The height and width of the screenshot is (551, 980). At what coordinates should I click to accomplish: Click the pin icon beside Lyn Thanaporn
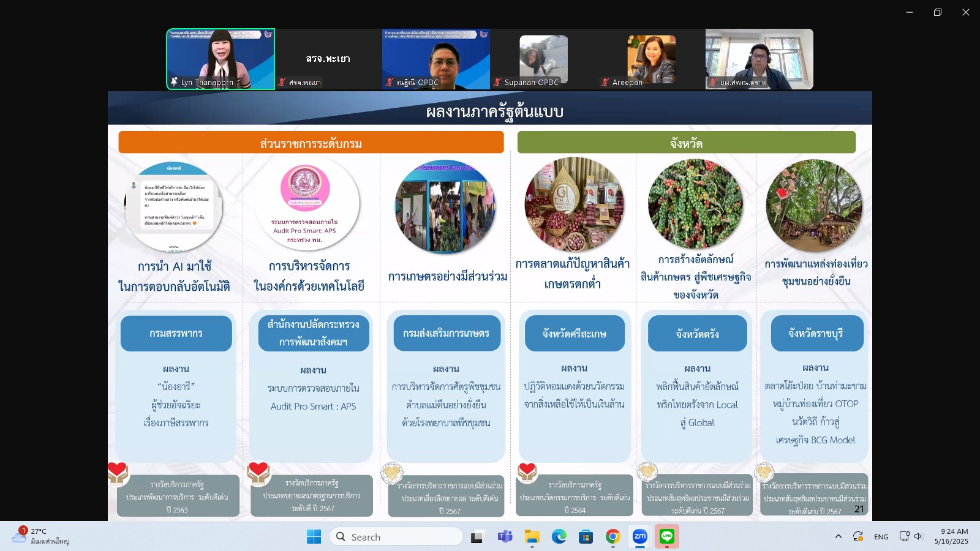pyautogui.click(x=175, y=82)
